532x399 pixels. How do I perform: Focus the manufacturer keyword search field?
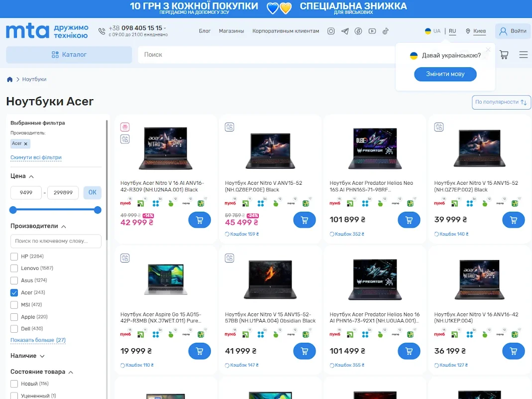click(x=56, y=241)
